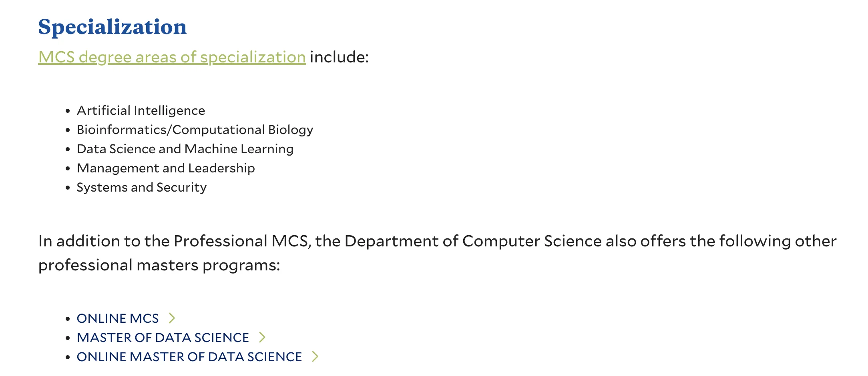Click the bullet before Systems and Security
Image resolution: width=868 pixels, height=376 pixels.
(x=68, y=188)
